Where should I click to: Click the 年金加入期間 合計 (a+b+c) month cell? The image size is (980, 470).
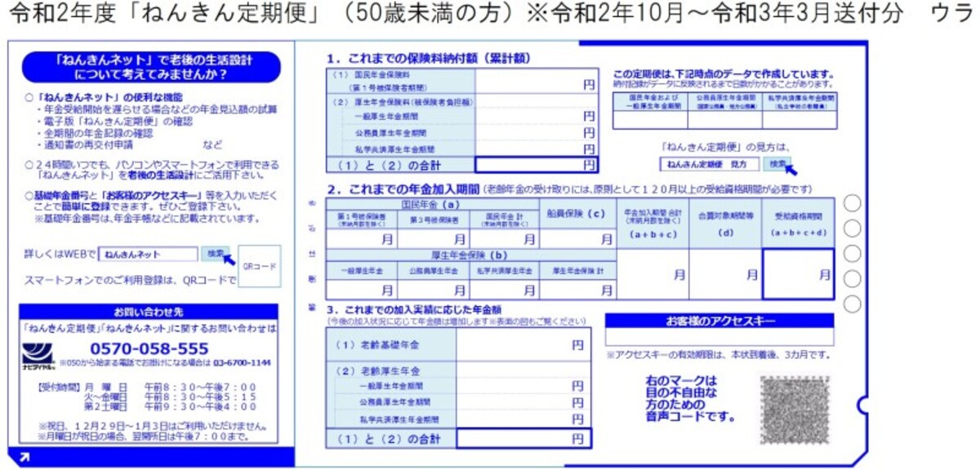[653, 274]
